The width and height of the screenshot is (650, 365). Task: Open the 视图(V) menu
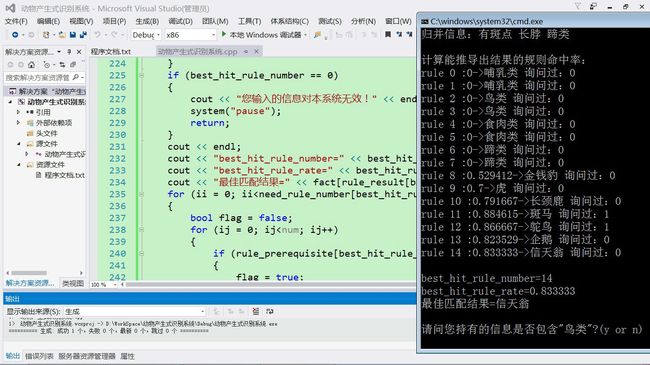click(81, 21)
